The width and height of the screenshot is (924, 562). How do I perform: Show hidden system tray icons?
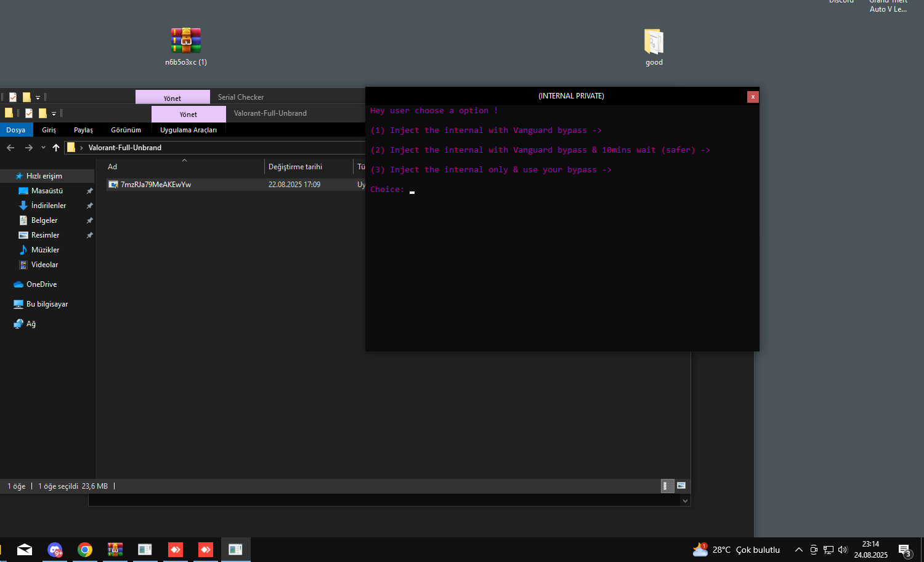(x=798, y=550)
